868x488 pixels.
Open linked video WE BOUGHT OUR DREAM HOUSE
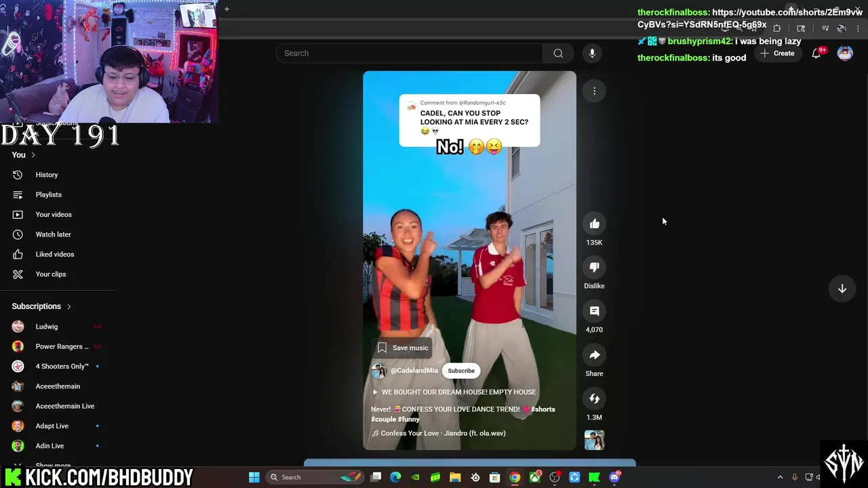[454, 392]
